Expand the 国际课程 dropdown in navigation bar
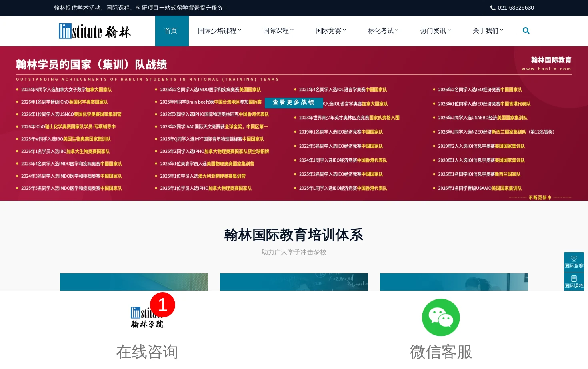 click(278, 31)
